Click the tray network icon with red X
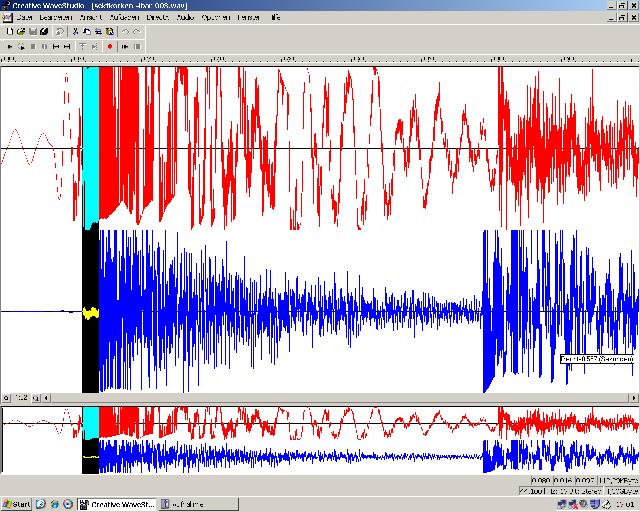Viewport: 640px width, 512px height. [573, 505]
